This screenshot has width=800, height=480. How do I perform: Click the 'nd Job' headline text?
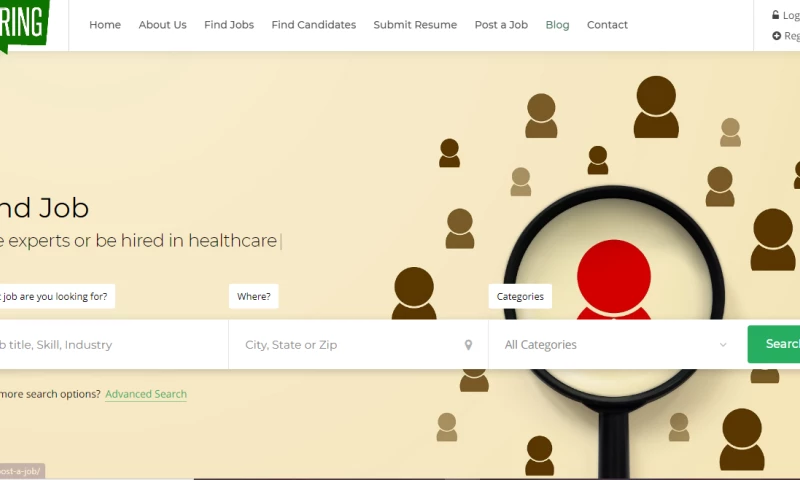(44, 208)
